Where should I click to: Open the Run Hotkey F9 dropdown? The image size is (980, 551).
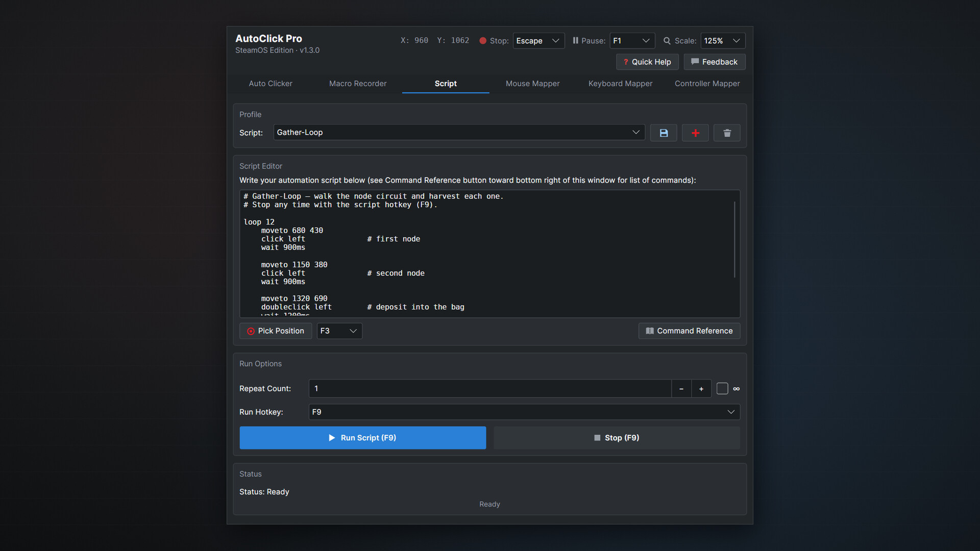tap(524, 412)
